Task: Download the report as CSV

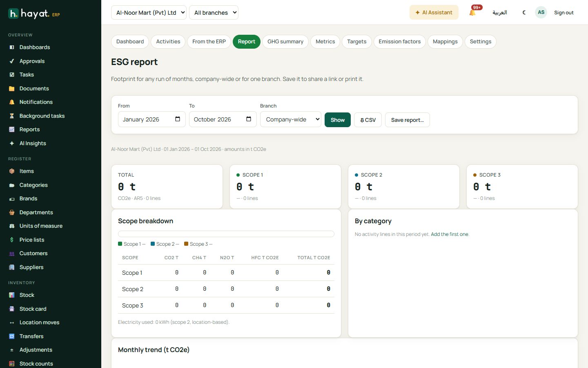Action: tap(368, 120)
